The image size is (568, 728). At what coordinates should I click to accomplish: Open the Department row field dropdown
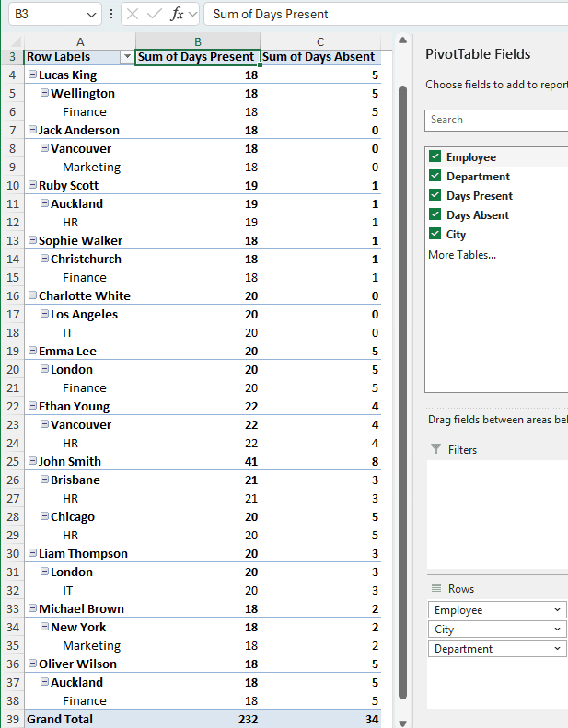[558, 649]
